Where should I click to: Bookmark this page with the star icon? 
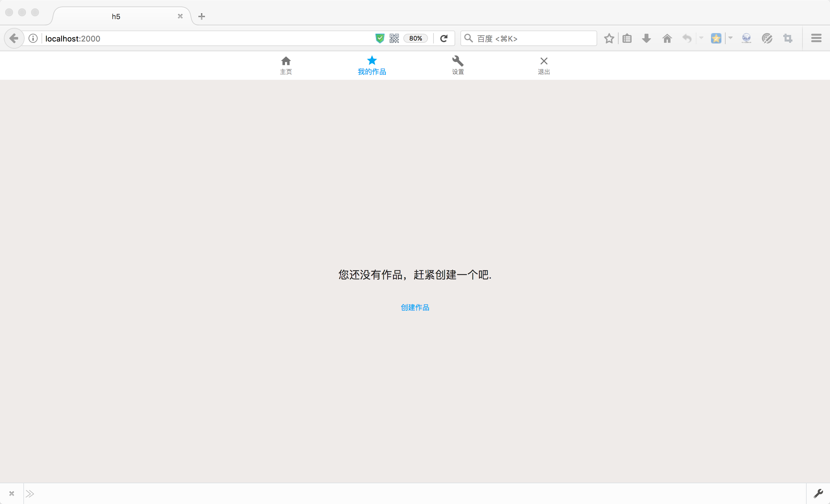pyautogui.click(x=609, y=38)
